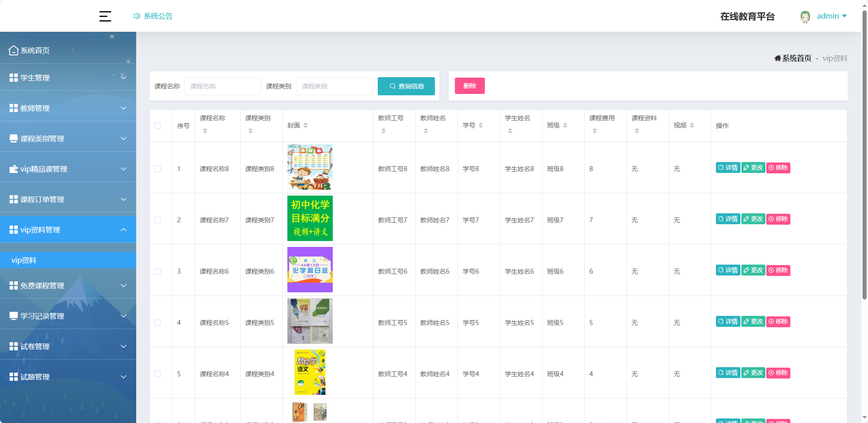
Task: Click the grid icon beside vip资料管理
Action: pyautogui.click(x=14, y=230)
